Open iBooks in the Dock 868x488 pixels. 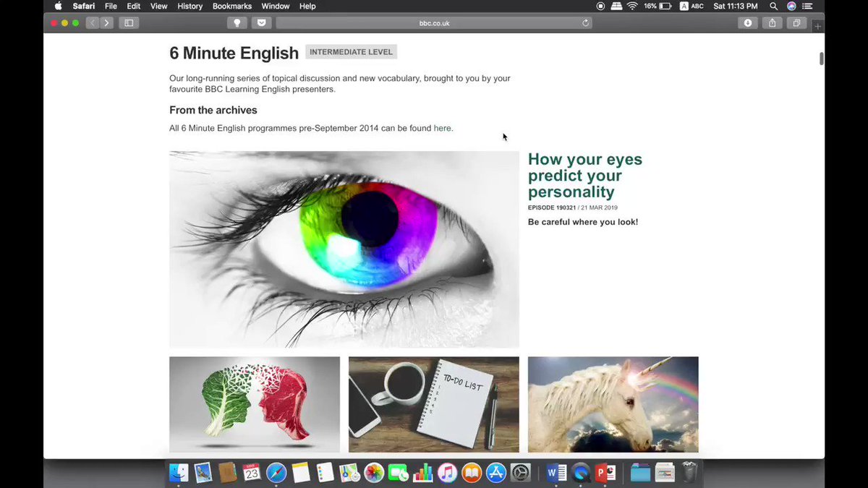coord(471,473)
